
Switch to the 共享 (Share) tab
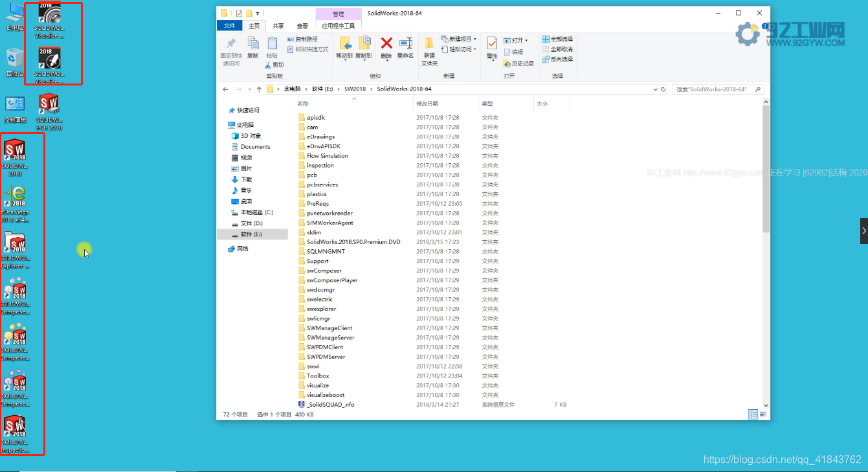click(x=278, y=26)
